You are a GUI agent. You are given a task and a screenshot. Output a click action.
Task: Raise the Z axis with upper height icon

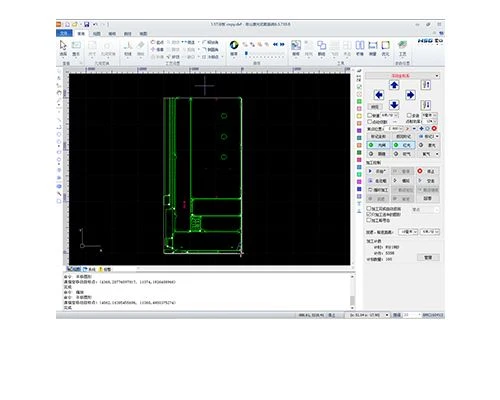(x=426, y=85)
